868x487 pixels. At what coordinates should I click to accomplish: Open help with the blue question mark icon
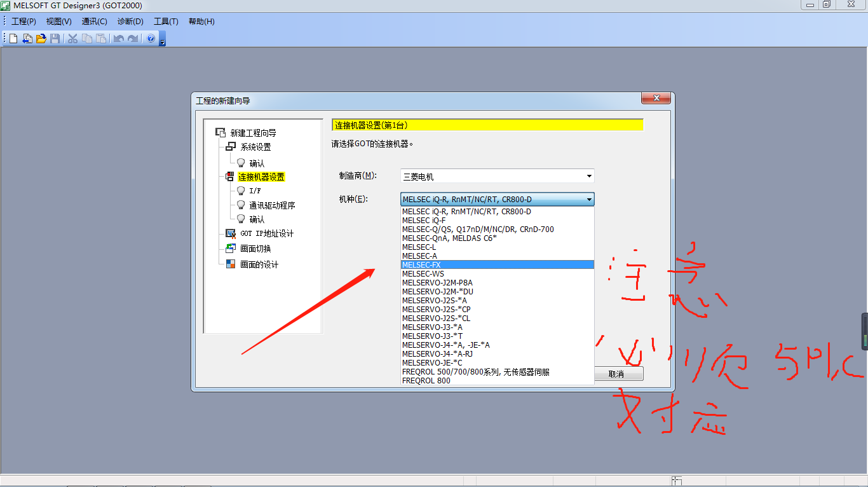click(151, 39)
